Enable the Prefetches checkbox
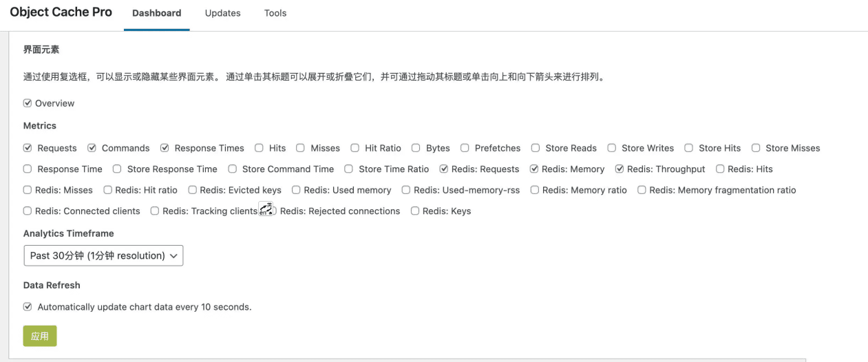 pos(465,148)
